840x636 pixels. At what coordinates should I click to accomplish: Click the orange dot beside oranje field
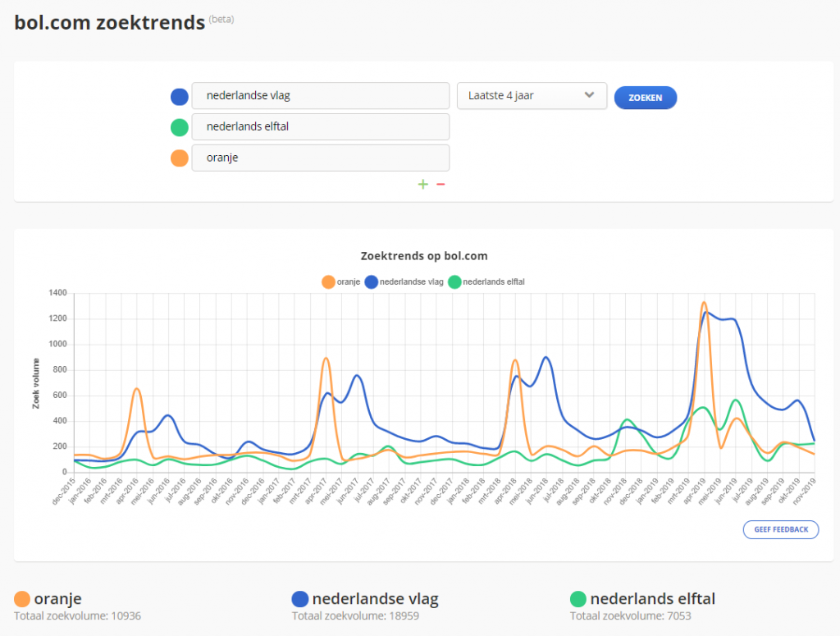pyautogui.click(x=180, y=158)
